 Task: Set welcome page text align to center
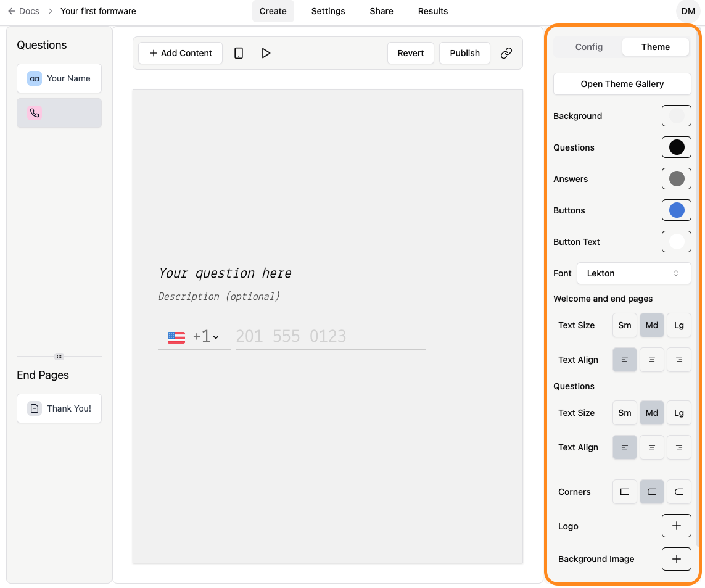(x=651, y=360)
